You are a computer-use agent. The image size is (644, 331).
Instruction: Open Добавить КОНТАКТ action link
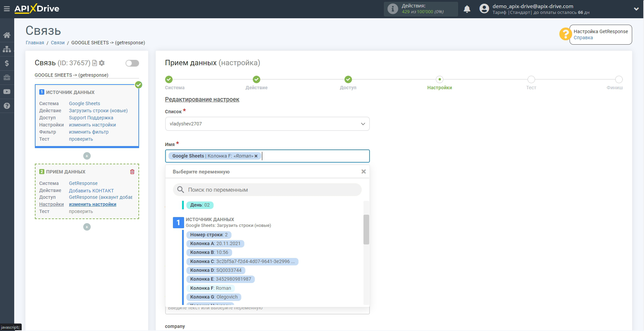[x=91, y=191]
